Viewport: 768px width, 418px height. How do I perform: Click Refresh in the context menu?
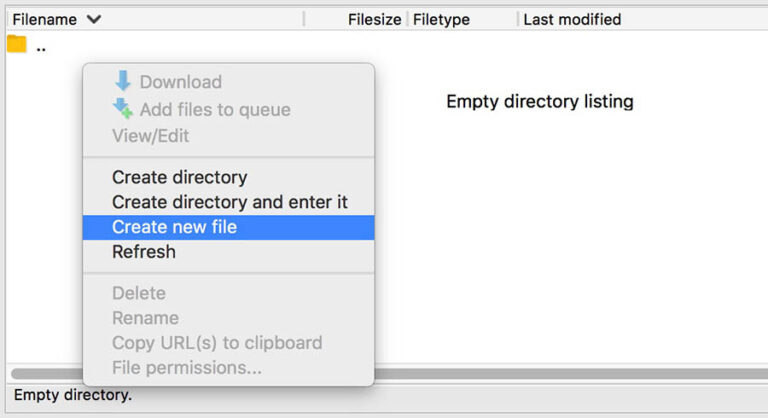(x=143, y=252)
